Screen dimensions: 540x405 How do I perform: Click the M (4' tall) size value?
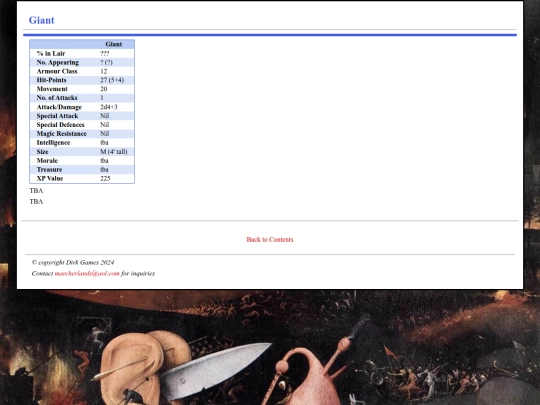(x=114, y=152)
